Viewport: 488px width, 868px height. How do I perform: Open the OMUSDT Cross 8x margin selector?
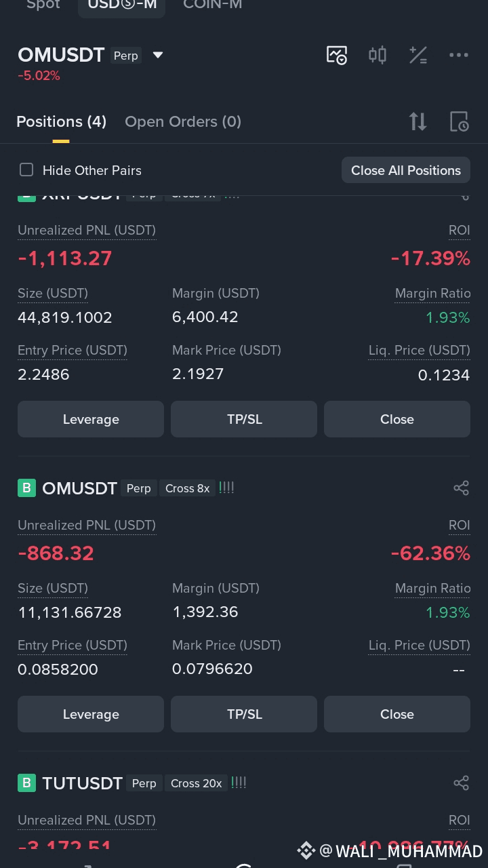187,488
